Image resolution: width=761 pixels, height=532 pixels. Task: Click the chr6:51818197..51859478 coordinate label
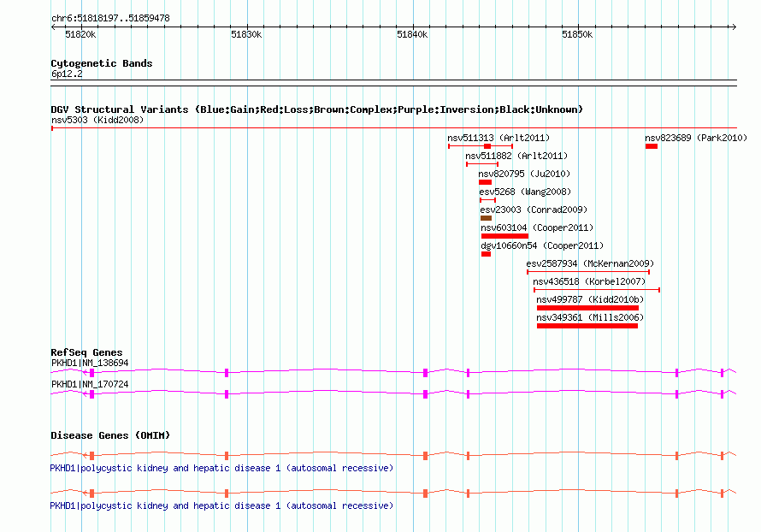(x=110, y=18)
